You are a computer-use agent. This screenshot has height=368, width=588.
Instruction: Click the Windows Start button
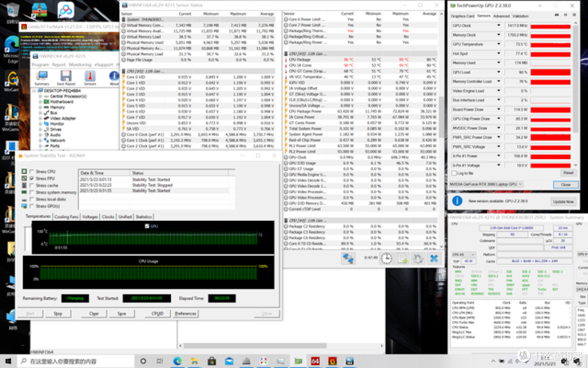pos(8,361)
